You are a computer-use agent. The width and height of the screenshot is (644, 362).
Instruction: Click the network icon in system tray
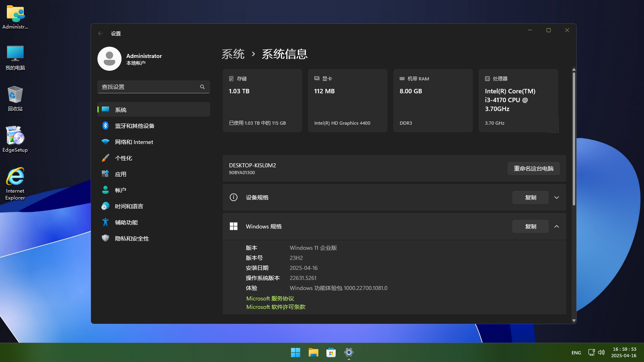(591, 352)
